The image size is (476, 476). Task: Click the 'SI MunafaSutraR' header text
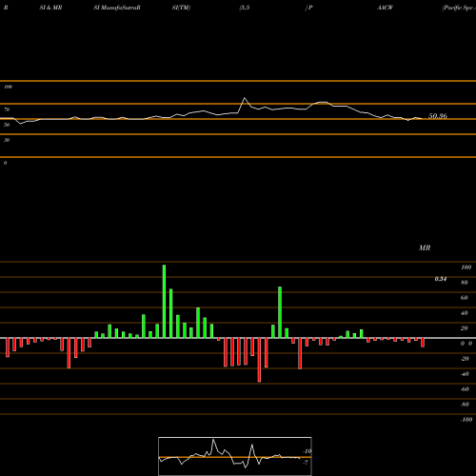point(117,8)
